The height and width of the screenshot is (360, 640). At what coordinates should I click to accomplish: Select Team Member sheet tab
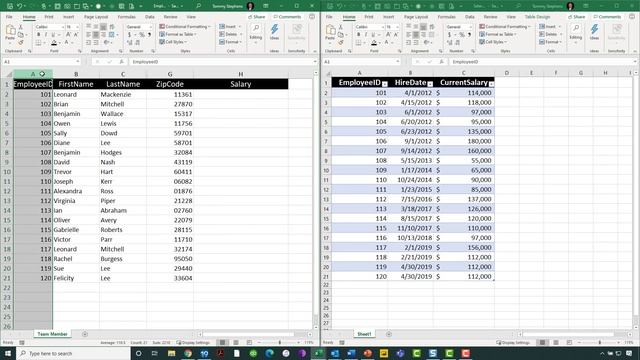52,334
